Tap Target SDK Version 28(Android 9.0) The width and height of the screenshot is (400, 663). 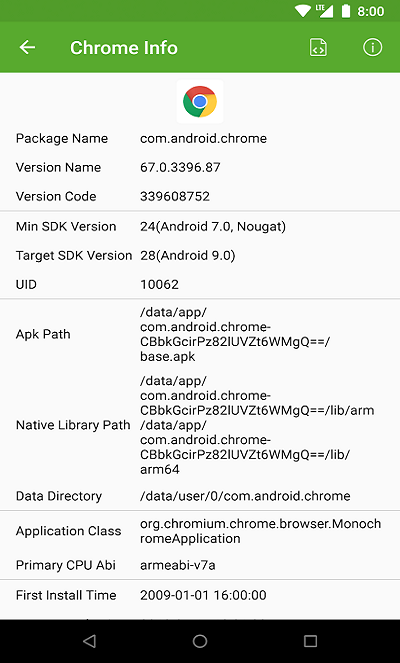coord(188,255)
